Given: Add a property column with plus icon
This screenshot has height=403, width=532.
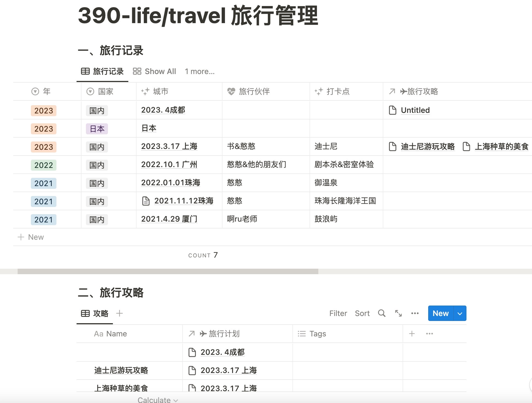Looking at the screenshot, I should coord(412,334).
